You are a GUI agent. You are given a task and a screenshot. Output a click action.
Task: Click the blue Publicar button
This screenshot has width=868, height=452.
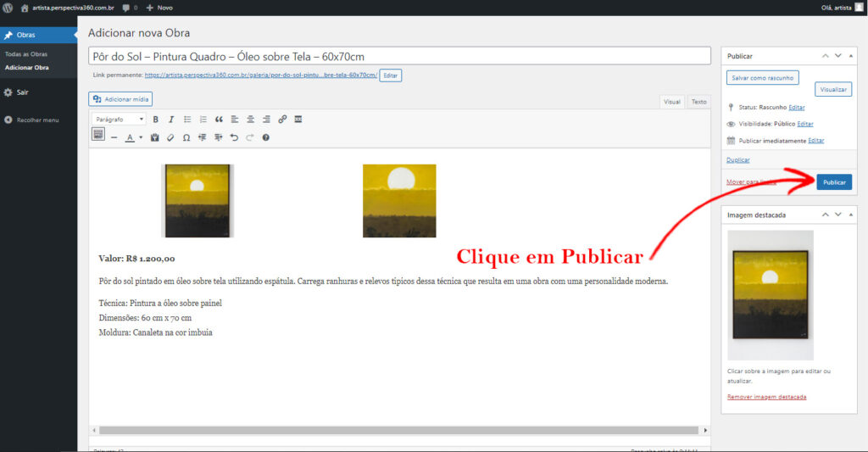[x=834, y=182]
